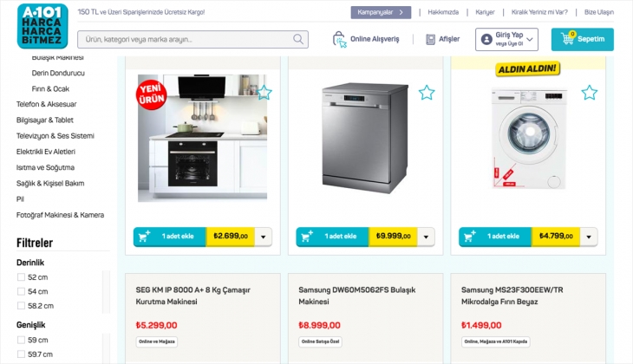Viewport: 633px width, 364px height.
Task: Tick the 54 cm depth checkbox
Action: tap(22, 291)
